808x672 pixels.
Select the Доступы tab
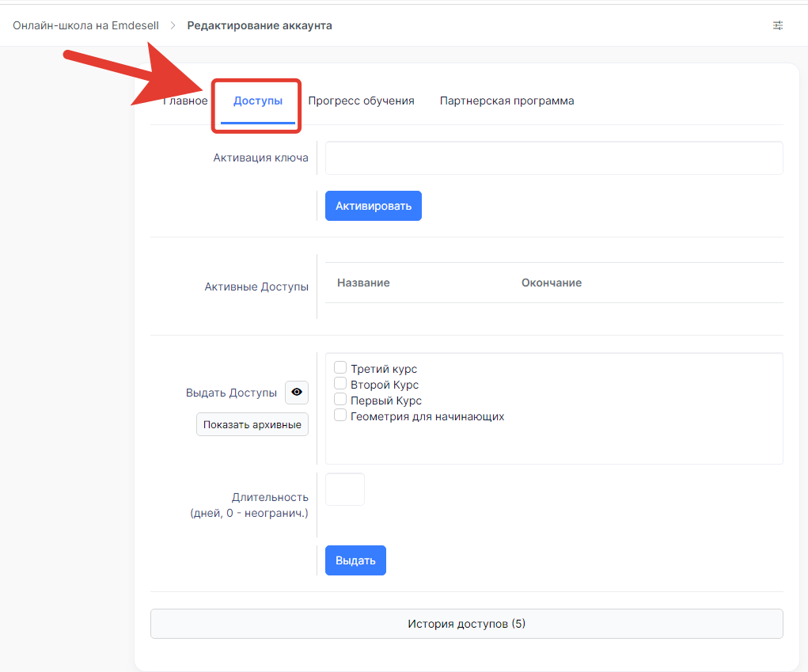pos(257,101)
